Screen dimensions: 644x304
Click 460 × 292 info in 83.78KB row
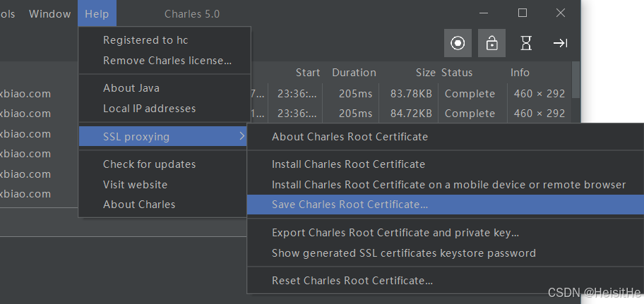pyautogui.click(x=539, y=94)
